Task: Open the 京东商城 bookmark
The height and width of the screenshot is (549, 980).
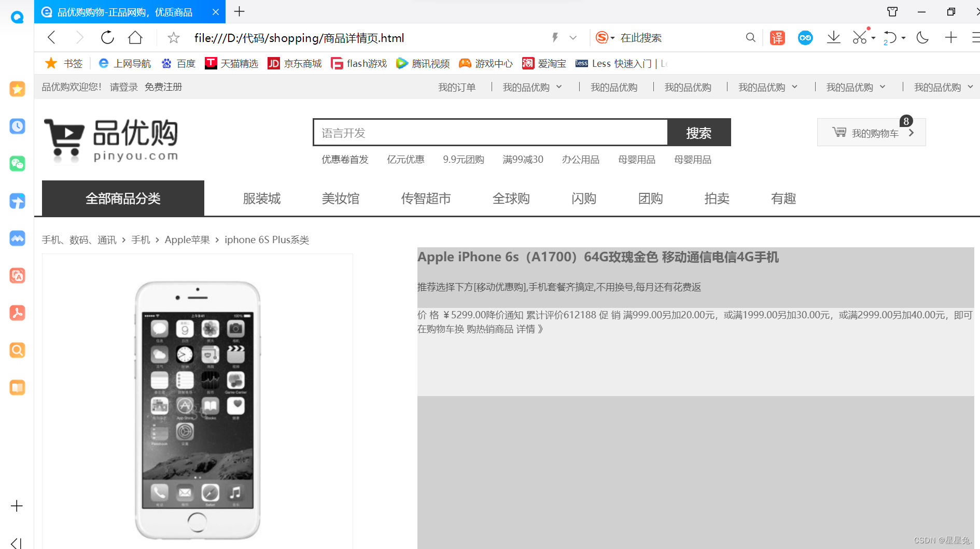Action: 295,63
